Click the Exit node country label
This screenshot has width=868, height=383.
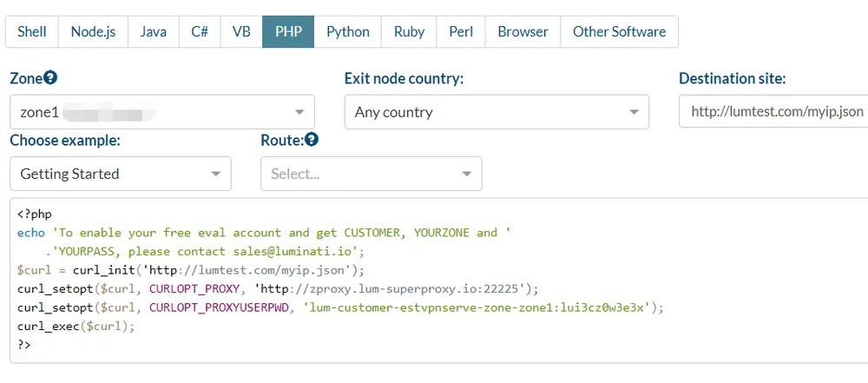coord(404,79)
